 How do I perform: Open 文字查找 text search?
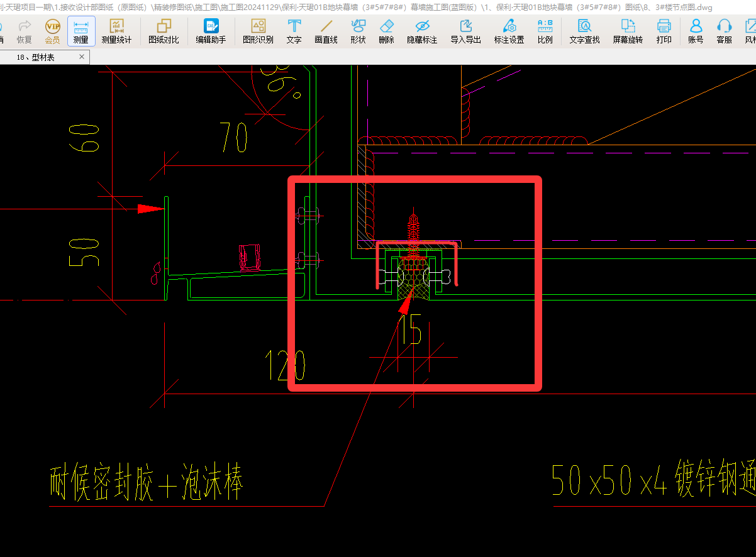pos(584,31)
